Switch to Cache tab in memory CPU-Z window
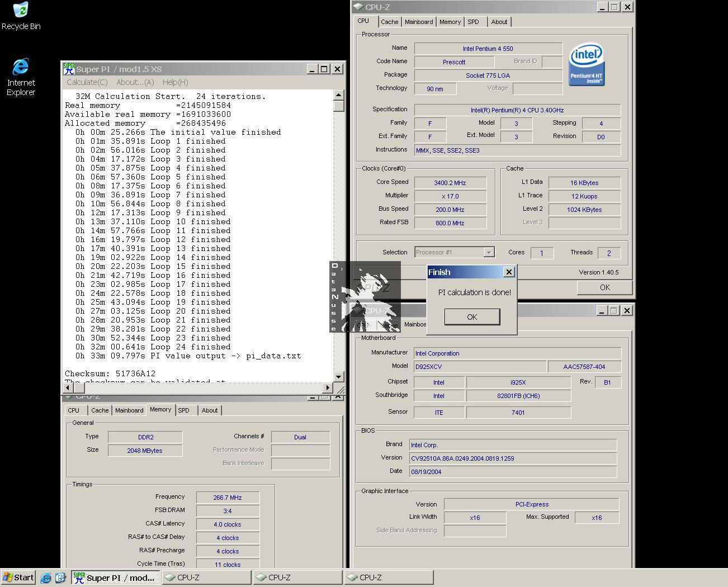Screen dimensions: 728x587 pos(100,410)
